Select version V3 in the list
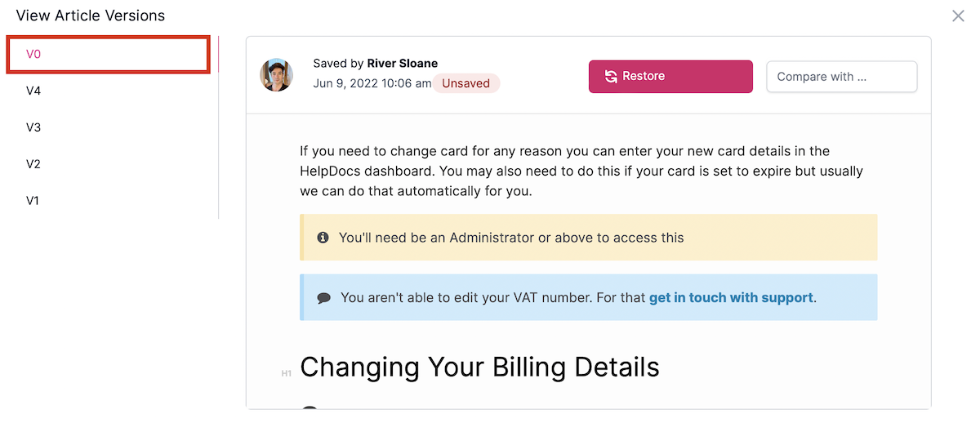 [109, 127]
